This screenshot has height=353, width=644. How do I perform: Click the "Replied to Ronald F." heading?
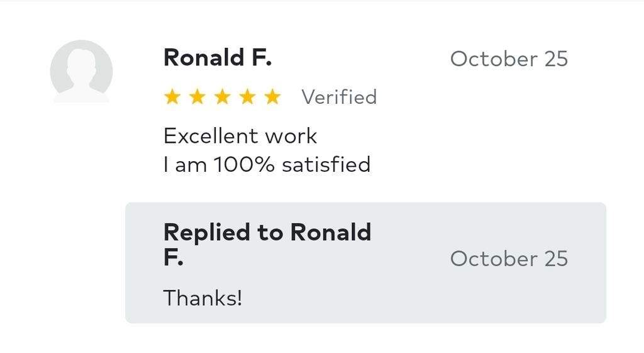point(267,244)
